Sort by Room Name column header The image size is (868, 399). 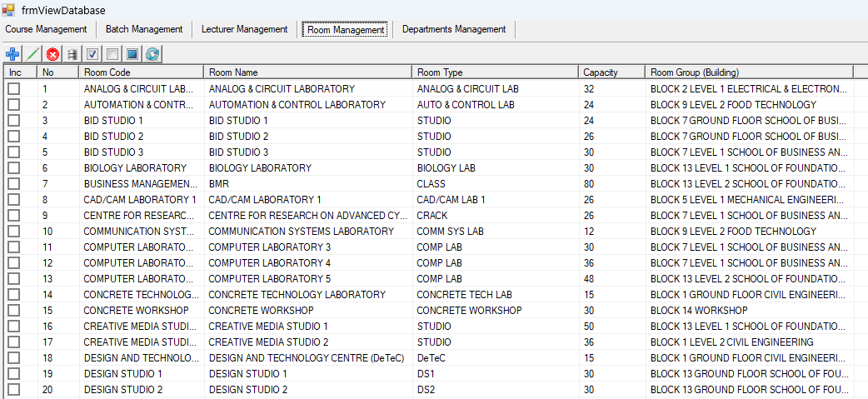tap(307, 72)
